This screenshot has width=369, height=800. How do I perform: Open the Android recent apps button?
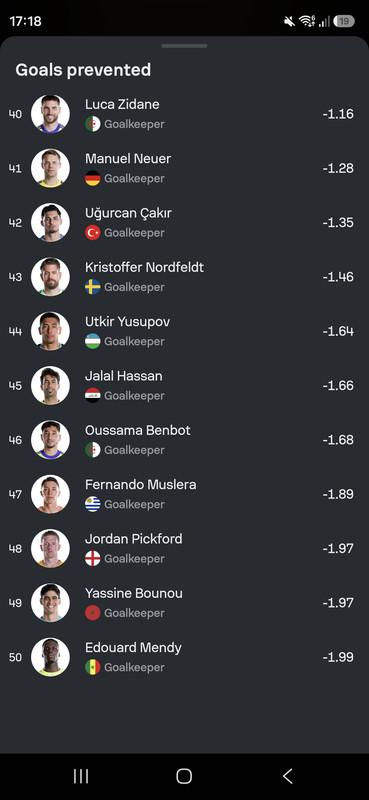[81, 777]
